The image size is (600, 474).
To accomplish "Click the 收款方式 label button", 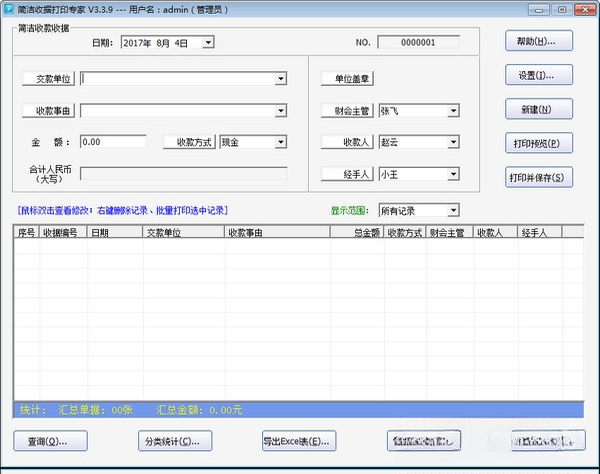I will 189,142.
